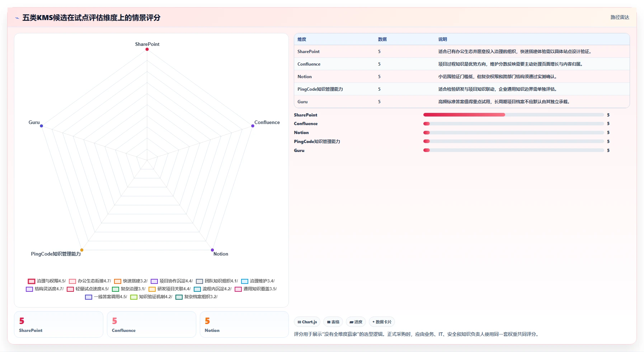Toggle the 知识验证机制4.2 legend entry
The height and width of the screenshot is (352, 644).
[x=151, y=297]
